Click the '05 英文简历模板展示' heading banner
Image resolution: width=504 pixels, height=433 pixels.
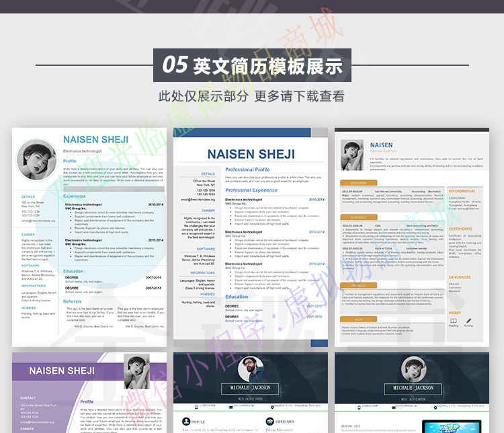[x=252, y=65]
